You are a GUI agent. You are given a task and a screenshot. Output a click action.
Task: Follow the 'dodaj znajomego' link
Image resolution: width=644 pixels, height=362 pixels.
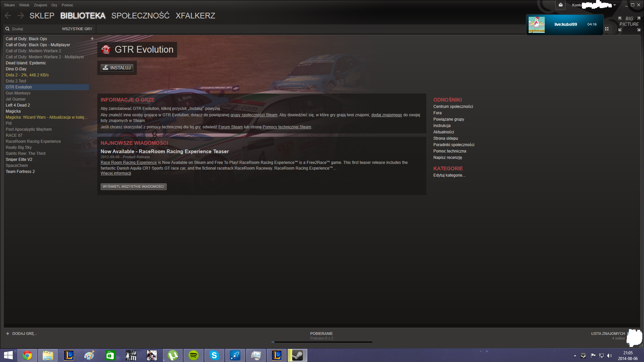386,115
